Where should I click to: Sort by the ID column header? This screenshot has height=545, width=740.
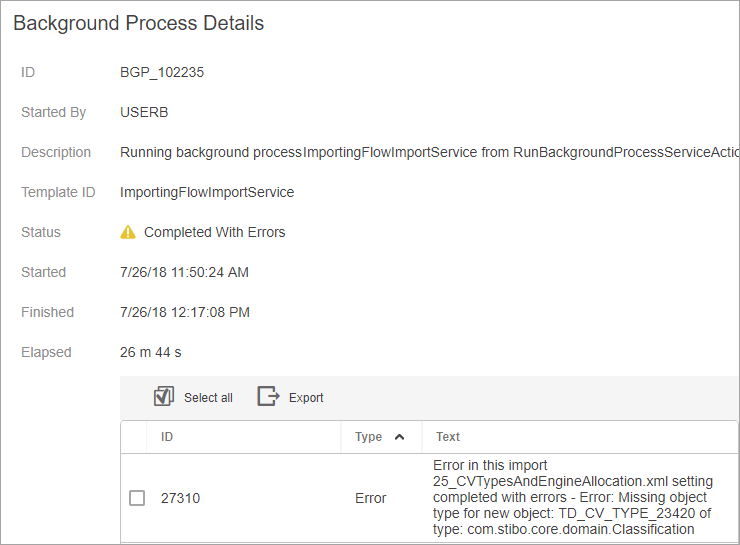click(167, 437)
